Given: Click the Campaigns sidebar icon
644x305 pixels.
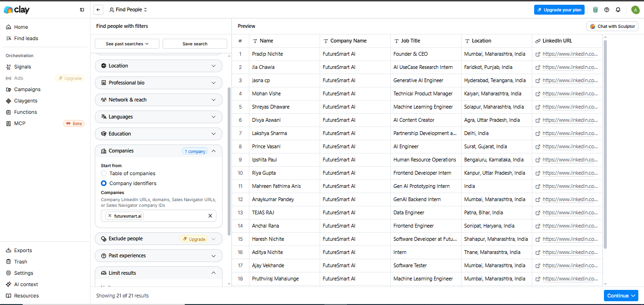Looking at the screenshot, I should pos(9,89).
